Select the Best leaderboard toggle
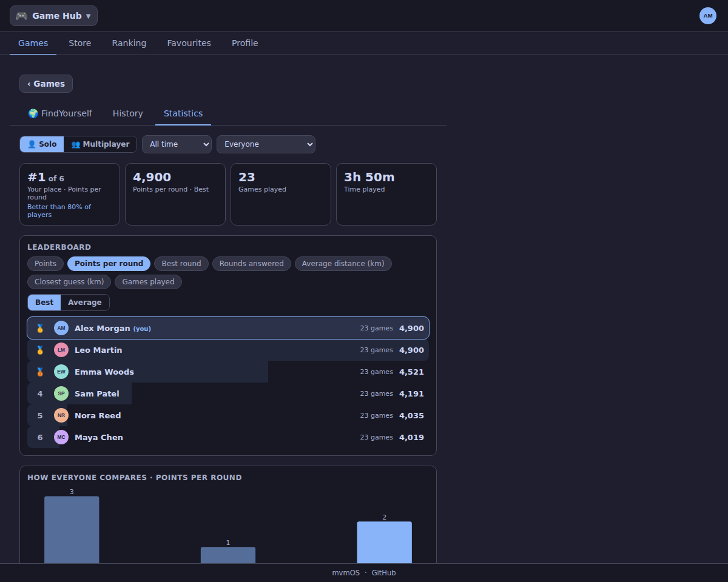 (44, 303)
